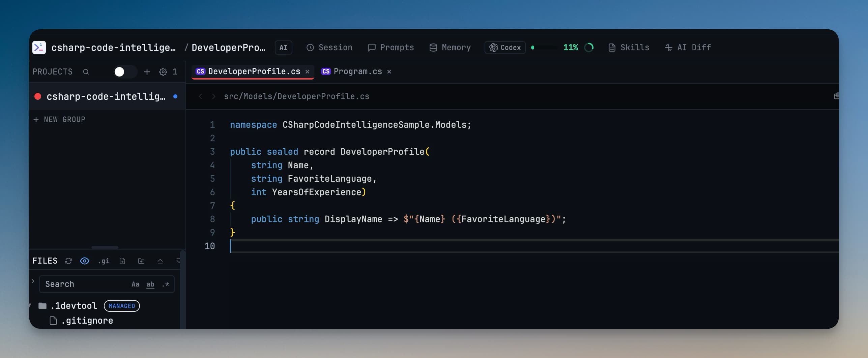This screenshot has height=358, width=868.
Task: Open projects settings gear
Action: coord(163,72)
